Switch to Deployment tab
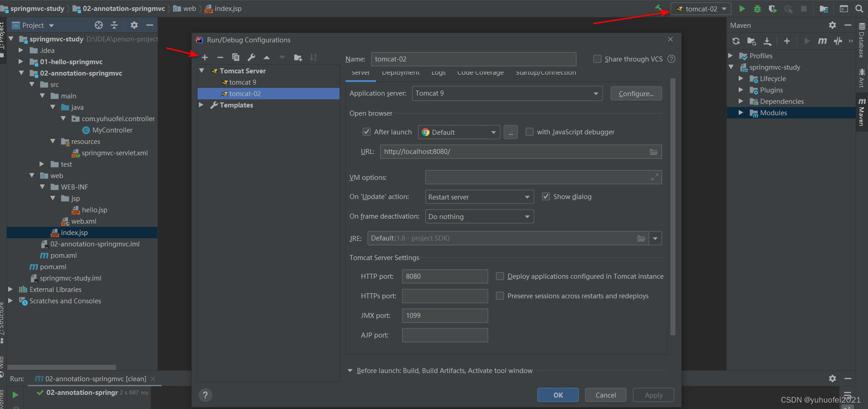868x409 pixels. tap(401, 73)
